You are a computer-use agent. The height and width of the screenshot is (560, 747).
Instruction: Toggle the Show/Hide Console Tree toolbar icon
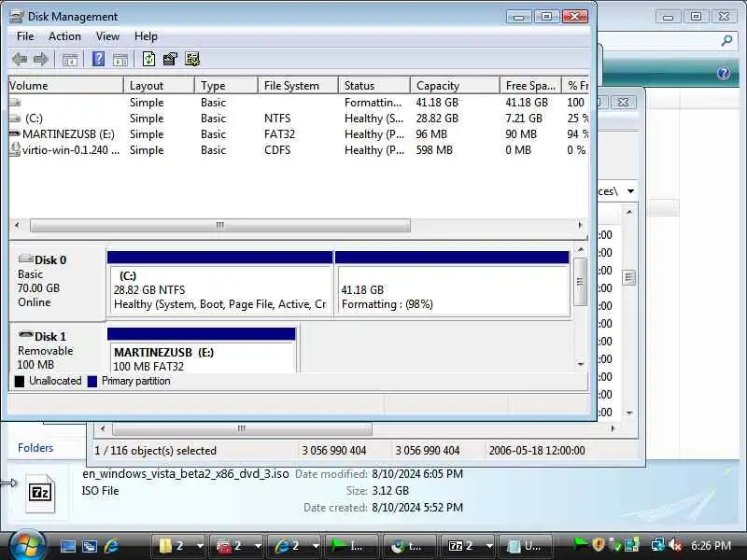point(69,60)
